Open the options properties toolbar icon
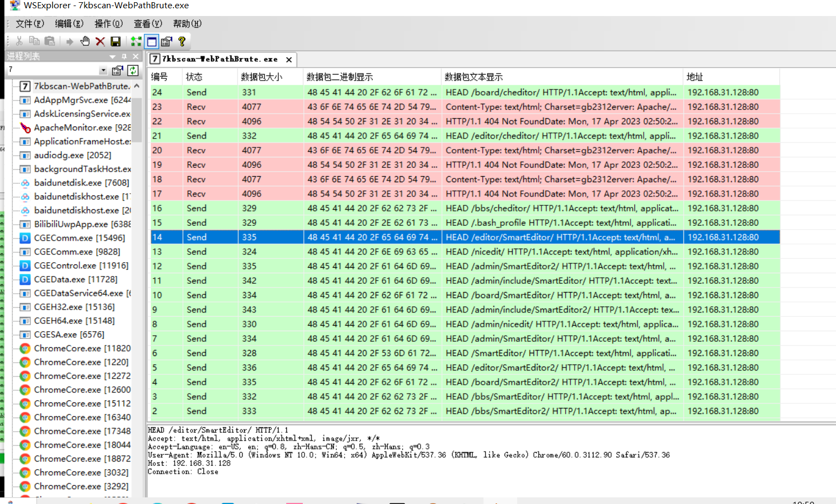The height and width of the screenshot is (504, 836). [x=166, y=41]
